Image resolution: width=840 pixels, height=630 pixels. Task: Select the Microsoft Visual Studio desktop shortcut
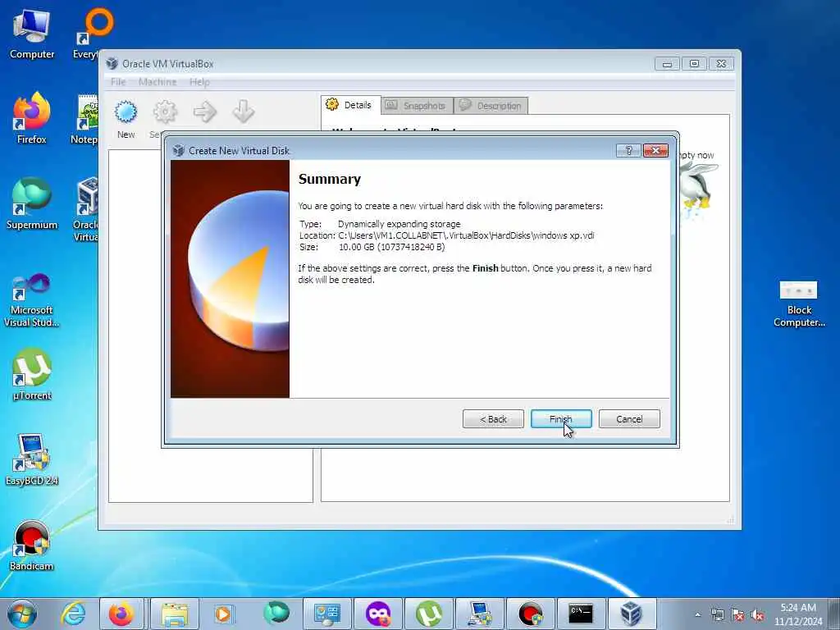coord(32,300)
